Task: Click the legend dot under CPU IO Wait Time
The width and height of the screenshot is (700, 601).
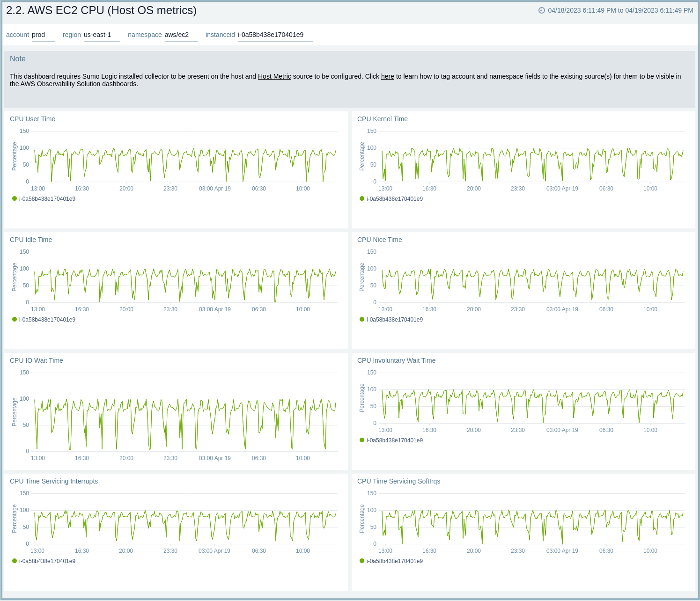Action: (x=15, y=468)
